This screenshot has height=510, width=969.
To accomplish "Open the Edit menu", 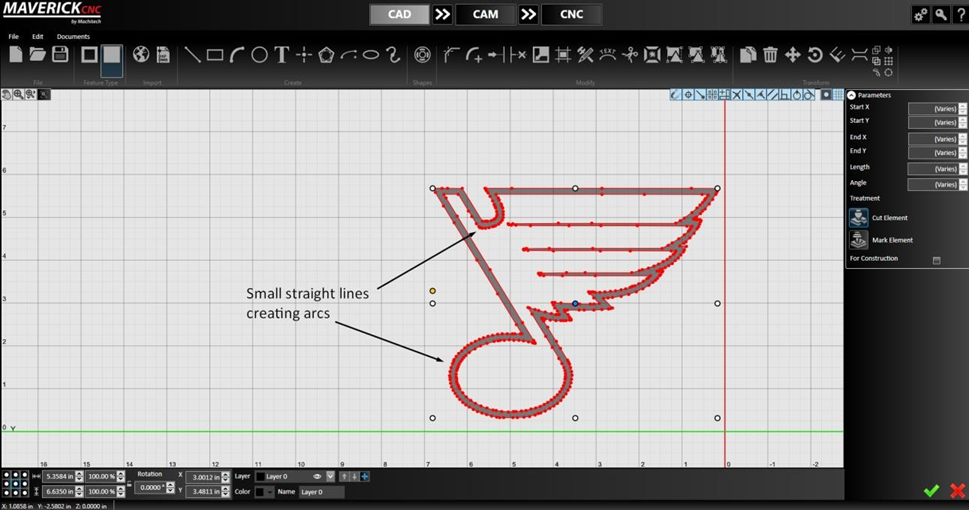I will pos(38,36).
